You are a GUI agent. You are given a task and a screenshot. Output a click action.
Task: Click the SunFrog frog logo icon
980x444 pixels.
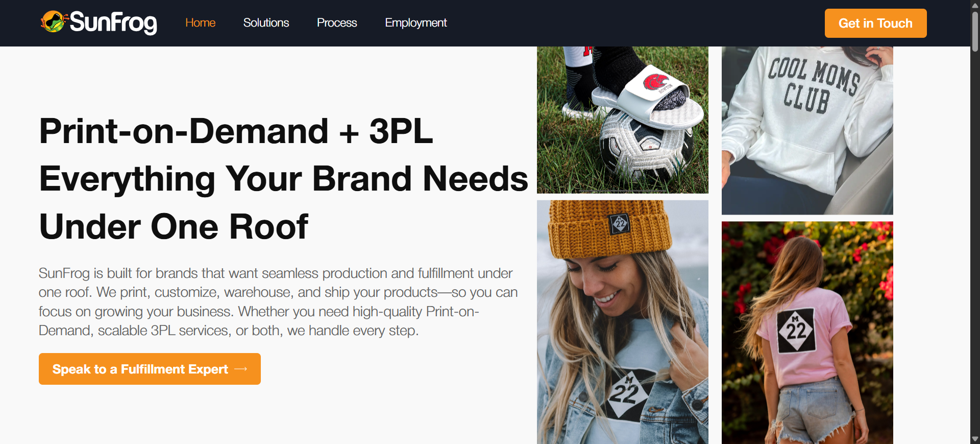[x=54, y=22]
